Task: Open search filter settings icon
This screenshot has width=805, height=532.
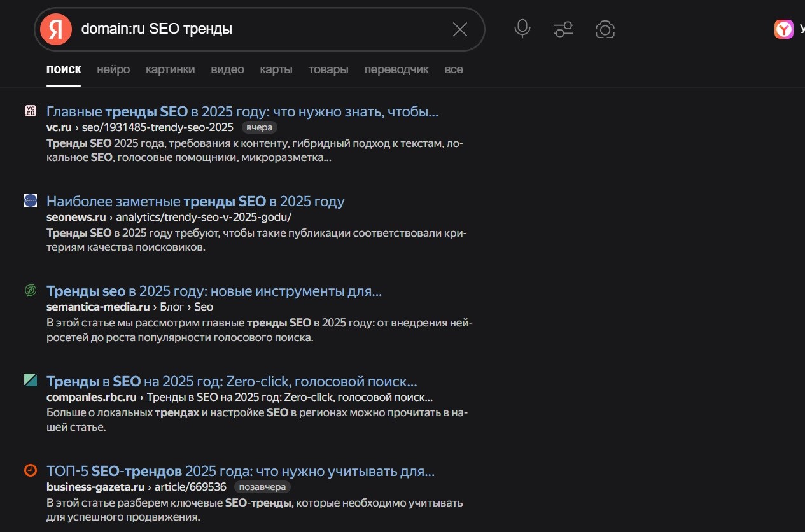Action: point(564,29)
